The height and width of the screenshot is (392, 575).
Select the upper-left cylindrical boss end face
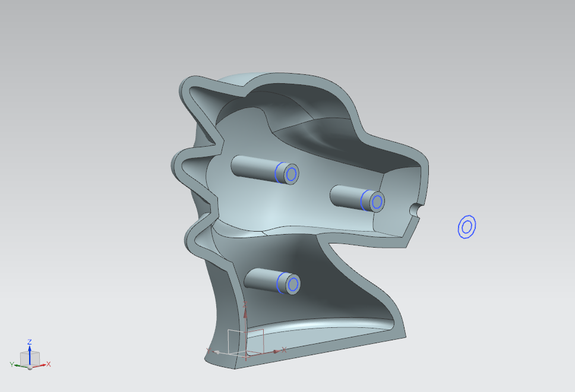pos(291,174)
